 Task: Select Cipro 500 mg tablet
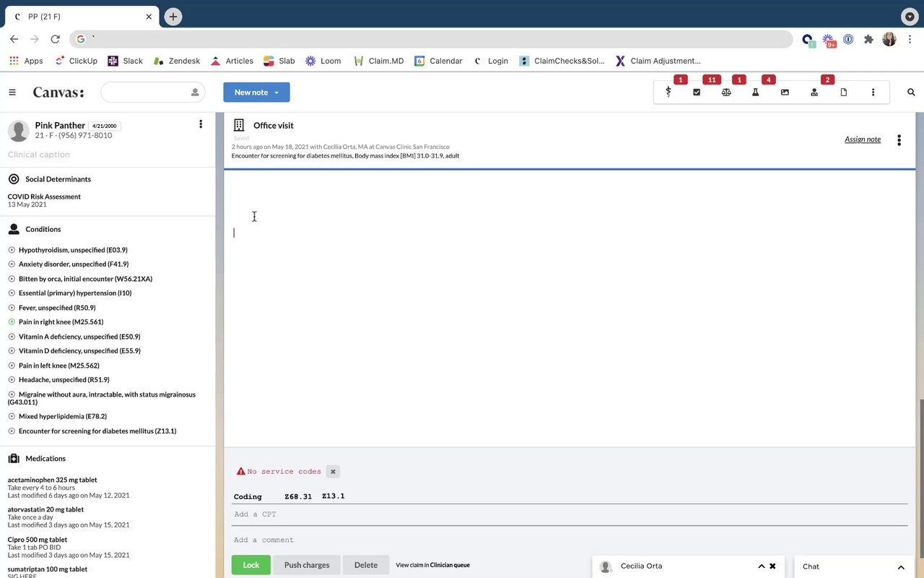tap(38, 540)
